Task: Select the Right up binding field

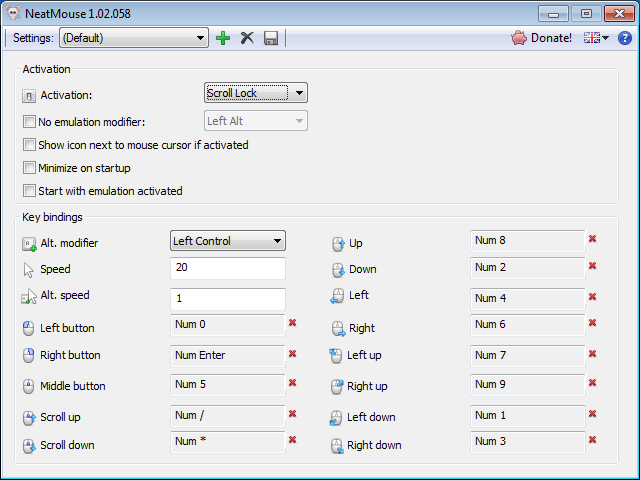Action: point(527,385)
